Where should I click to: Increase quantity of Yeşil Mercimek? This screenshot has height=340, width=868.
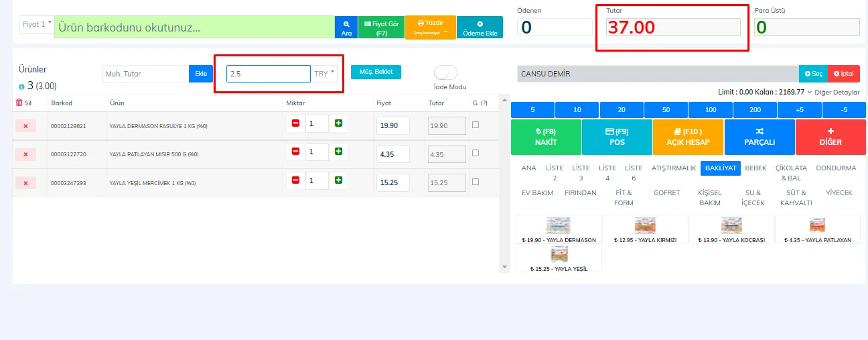(338, 180)
